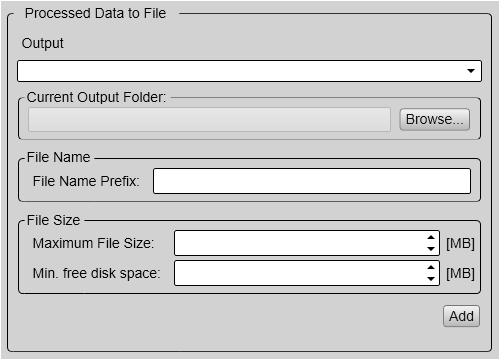This screenshot has height=360, width=500.
Task: Decrease Min. free disk space with down arrow
Action: click(431, 279)
